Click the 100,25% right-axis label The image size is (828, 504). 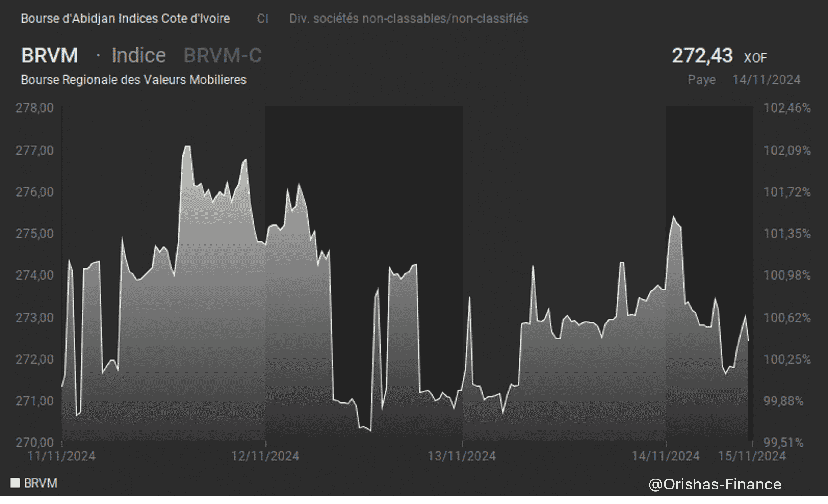[x=787, y=359]
